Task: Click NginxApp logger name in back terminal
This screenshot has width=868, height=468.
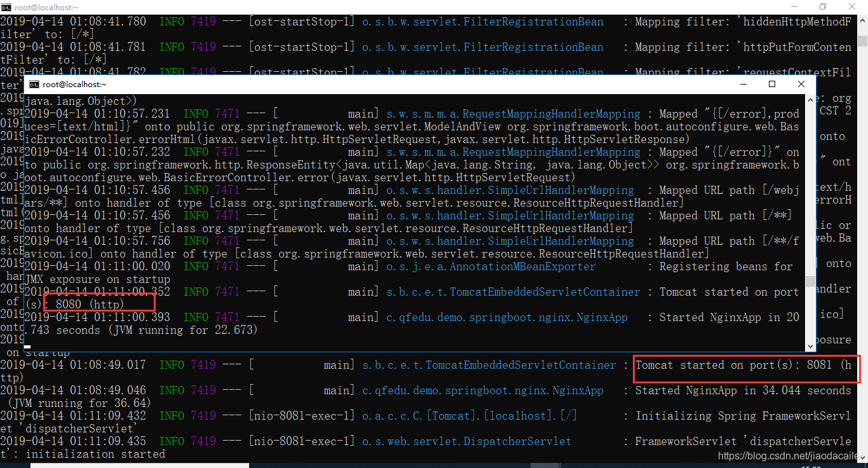Action: pyautogui.click(x=483, y=390)
